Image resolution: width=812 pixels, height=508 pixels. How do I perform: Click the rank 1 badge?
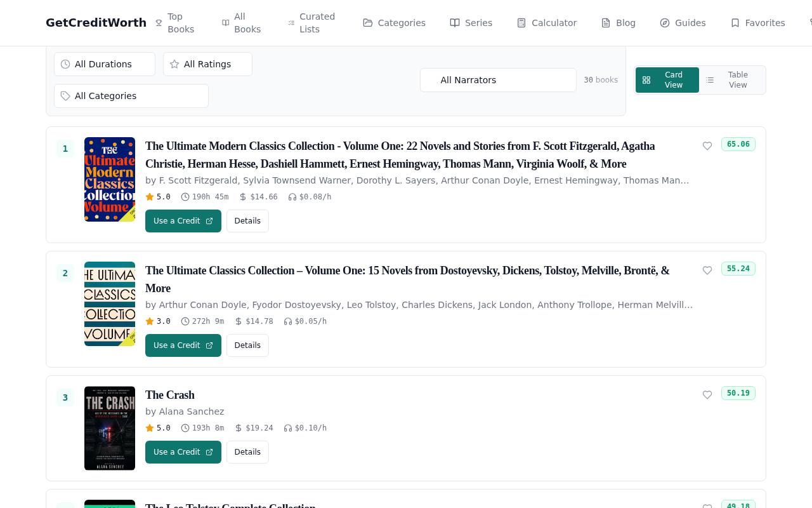65,149
